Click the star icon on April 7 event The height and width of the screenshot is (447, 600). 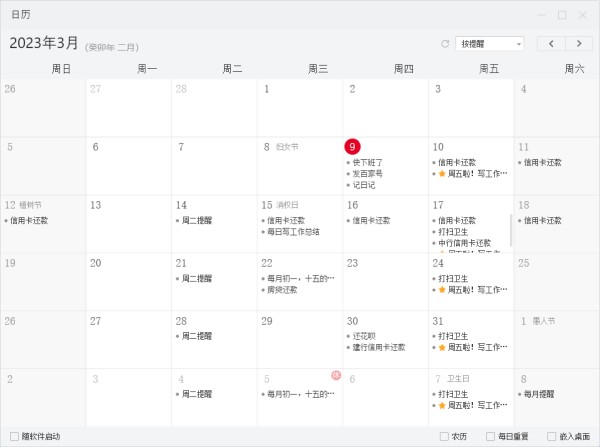(x=442, y=405)
